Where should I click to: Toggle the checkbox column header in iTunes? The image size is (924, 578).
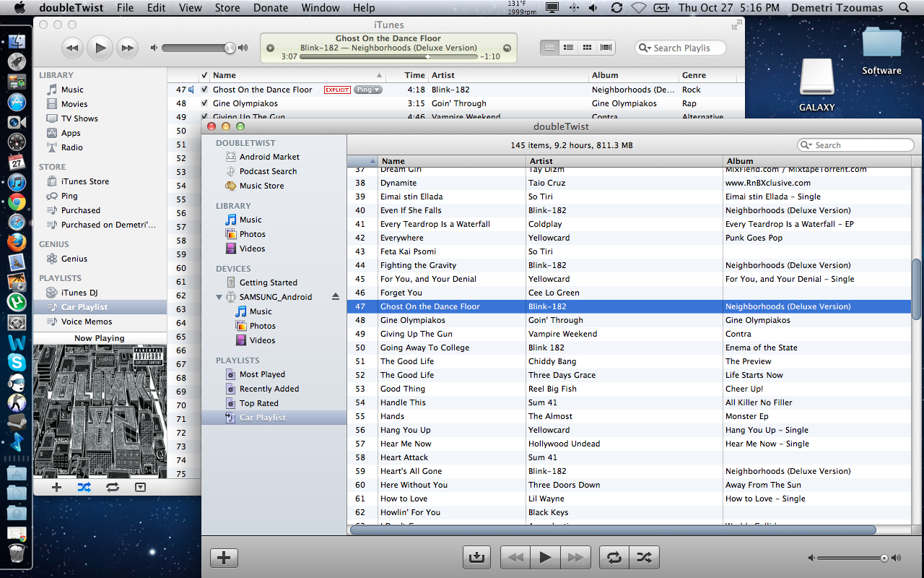204,75
